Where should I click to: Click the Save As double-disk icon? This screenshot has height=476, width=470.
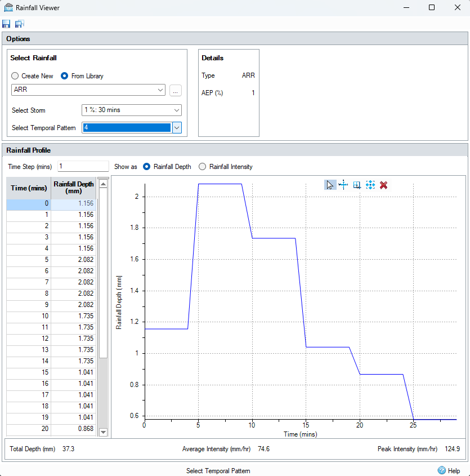19,24
